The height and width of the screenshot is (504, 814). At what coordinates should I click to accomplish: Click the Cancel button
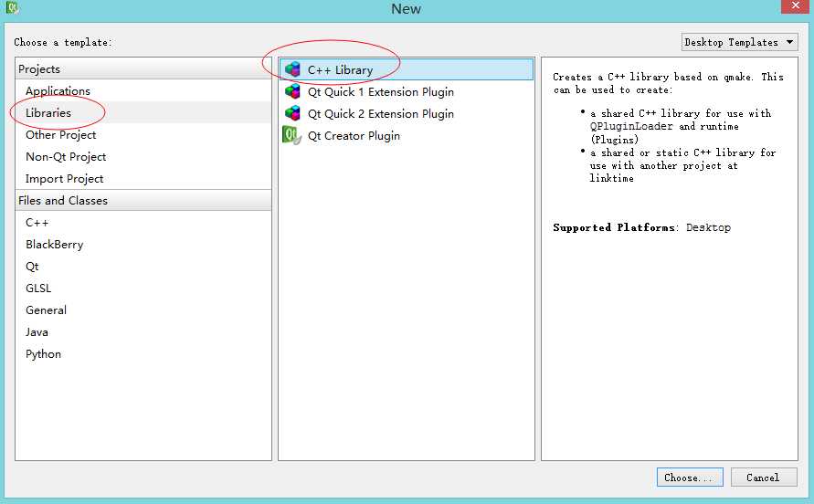764,477
